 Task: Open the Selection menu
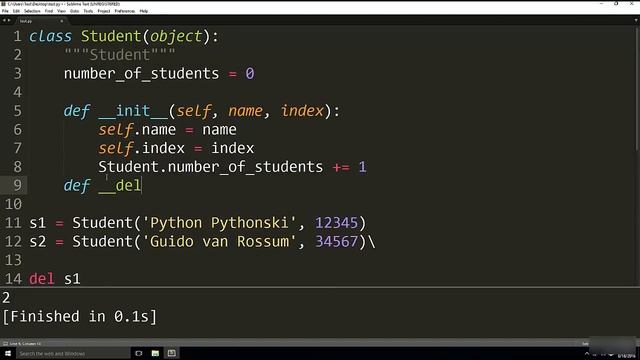click(x=32, y=11)
